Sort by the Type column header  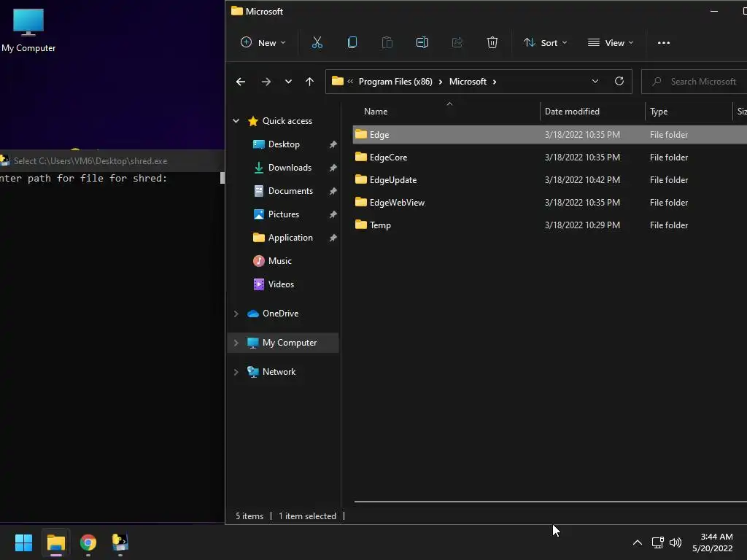[659, 112]
